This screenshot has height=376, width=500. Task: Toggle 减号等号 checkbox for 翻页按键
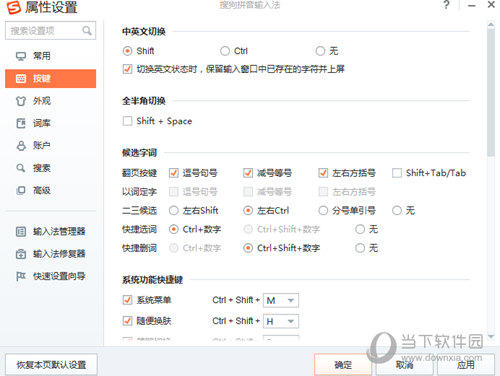pos(248,173)
